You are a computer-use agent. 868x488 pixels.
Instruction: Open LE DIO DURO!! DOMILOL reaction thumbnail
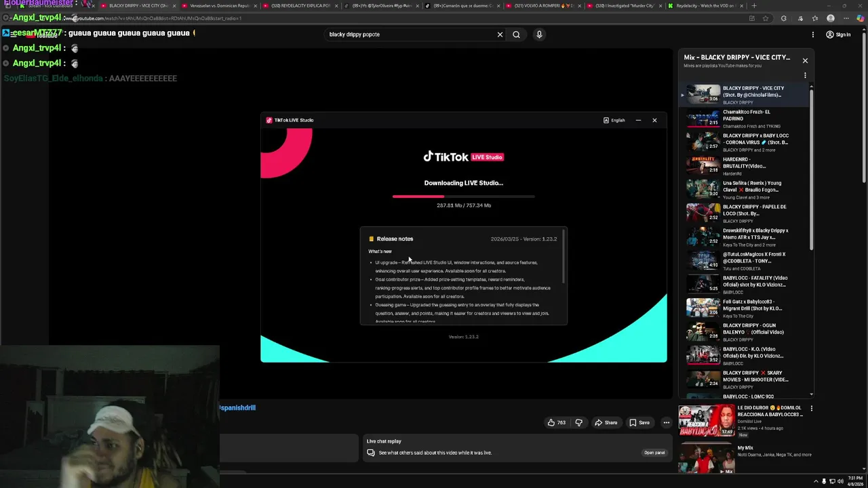[x=707, y=421]
